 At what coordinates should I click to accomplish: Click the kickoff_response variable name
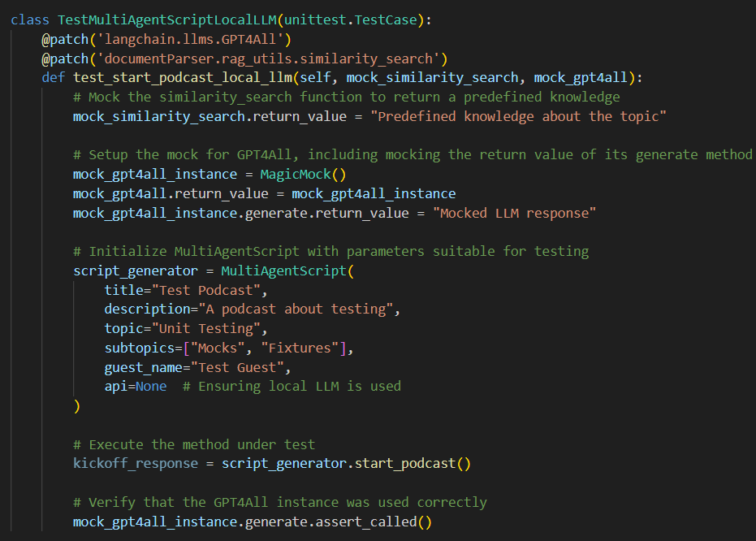click(x=136, y=463)
